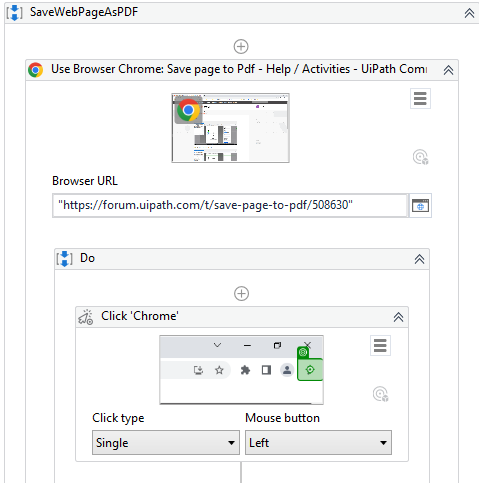Open the Mouse button dropdown
The width and height of the screenshot is (479, 483).
pos(318,443)
